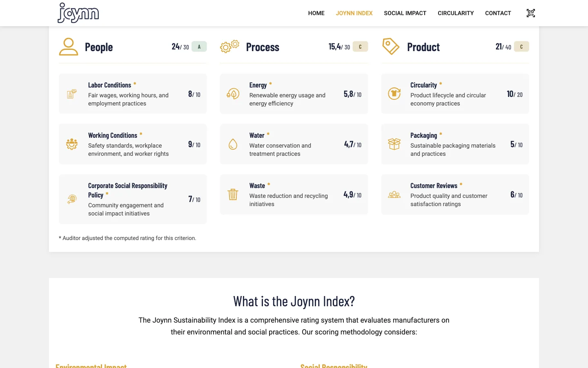Select the Customer Reviews title
588x368 pixels.
(434, 186)
